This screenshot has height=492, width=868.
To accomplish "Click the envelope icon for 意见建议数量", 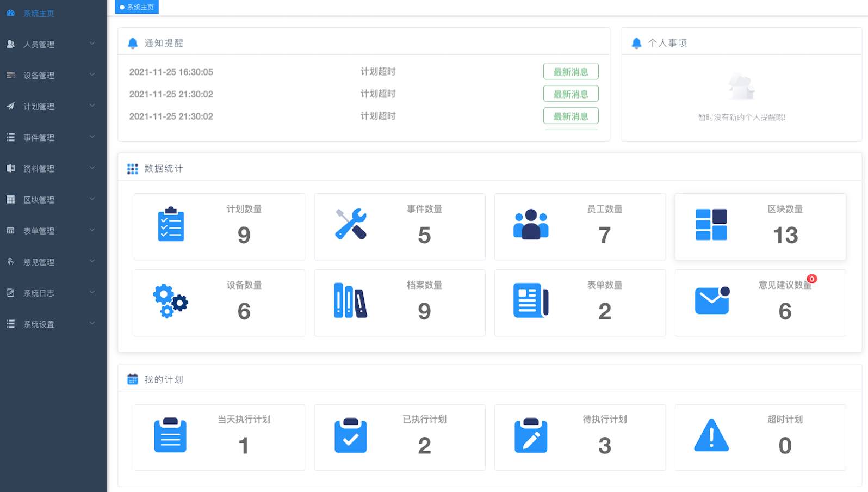I will coord(712,300).
